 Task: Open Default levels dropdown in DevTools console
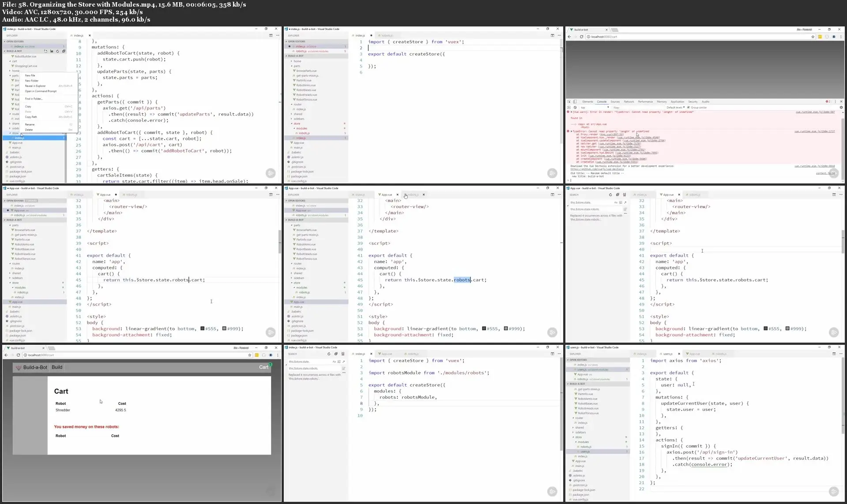(x=676, y=107)
